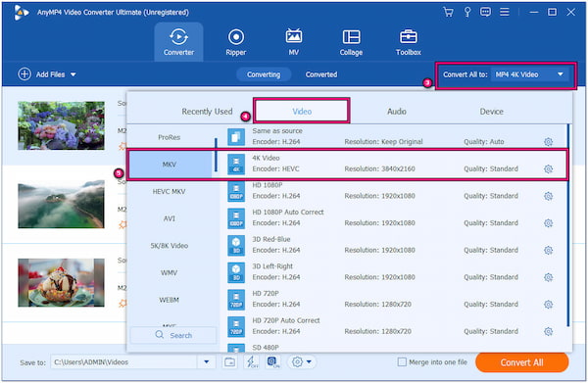Open settings gear for Same as source

point(548,142)
